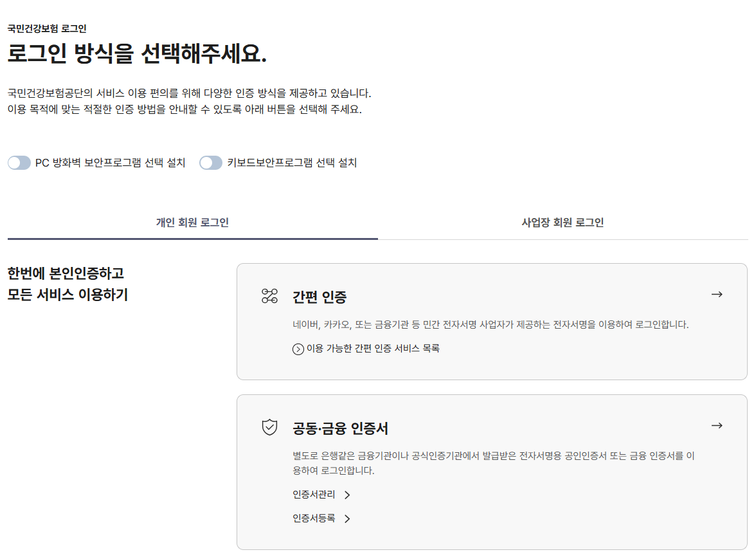Click the network icon beside 간편 인증
756x559 pixels.
click(269, 294)
